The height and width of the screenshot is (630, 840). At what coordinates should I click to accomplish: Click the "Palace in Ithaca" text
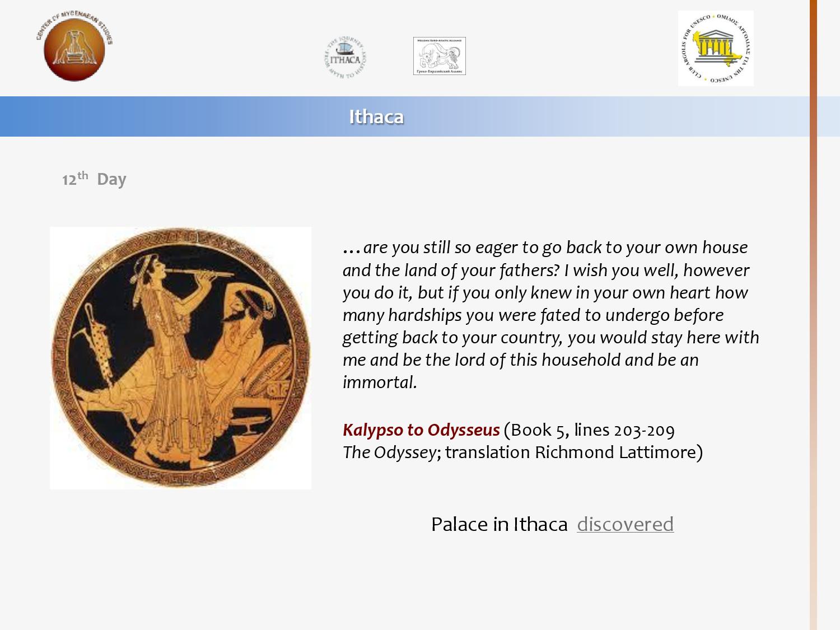click(x=499, y=524)
